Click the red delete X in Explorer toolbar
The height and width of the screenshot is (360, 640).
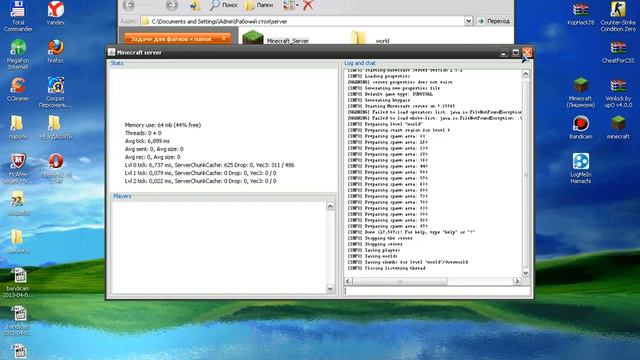pyautogui.click(x=308, y=5)
